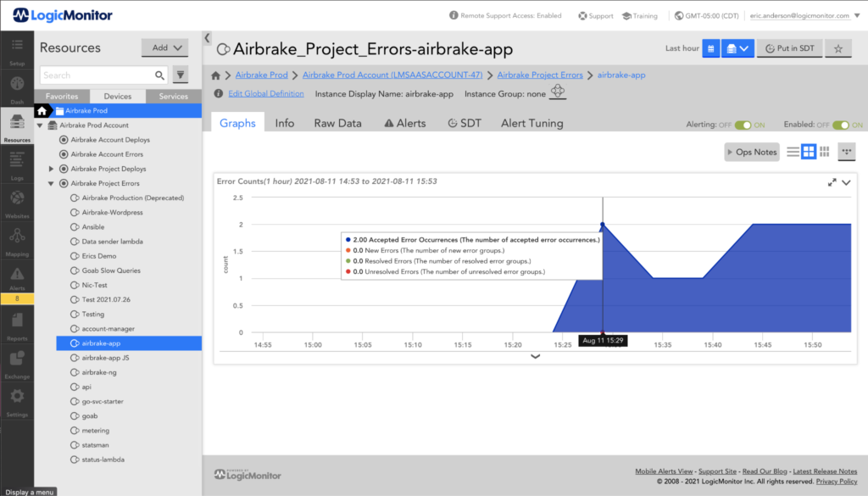Open the Exchange sidebar icon

click(x=17, y=364)
